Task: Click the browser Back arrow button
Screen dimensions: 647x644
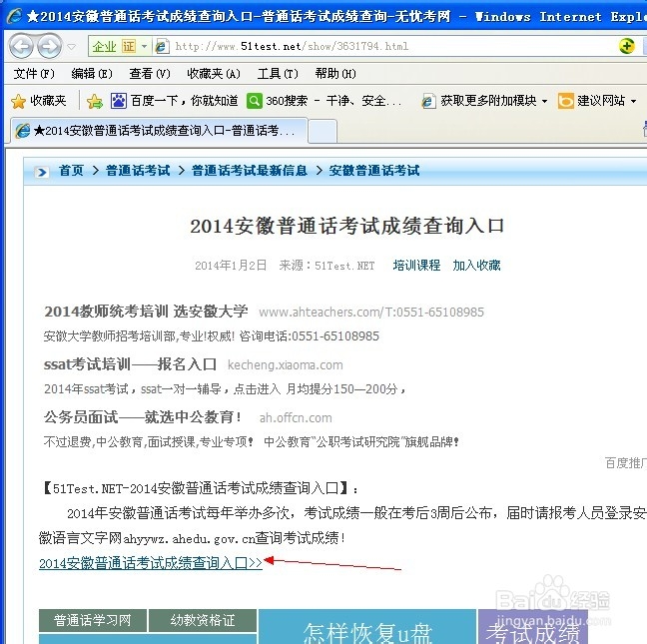Action: 21,46
